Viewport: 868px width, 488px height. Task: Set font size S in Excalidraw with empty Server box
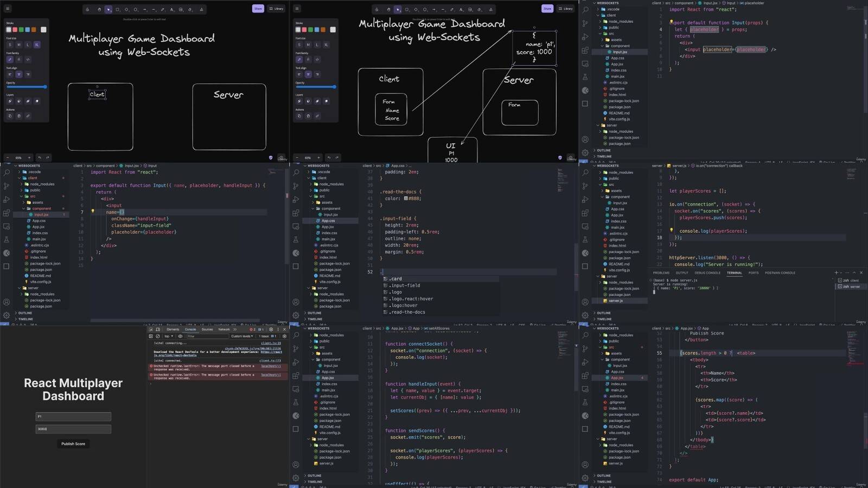(10, 45)
